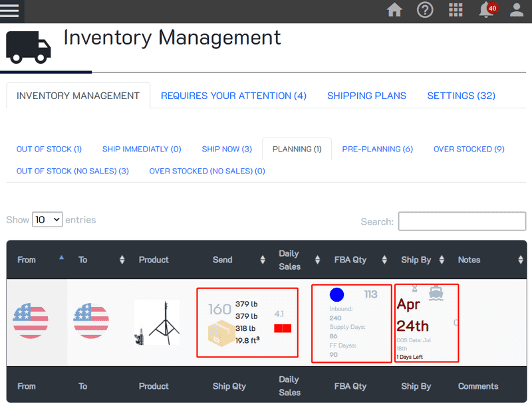Screen dimensions: 532x408
Task: Sort the table by the To column arrows
Action: pos(122,260)
